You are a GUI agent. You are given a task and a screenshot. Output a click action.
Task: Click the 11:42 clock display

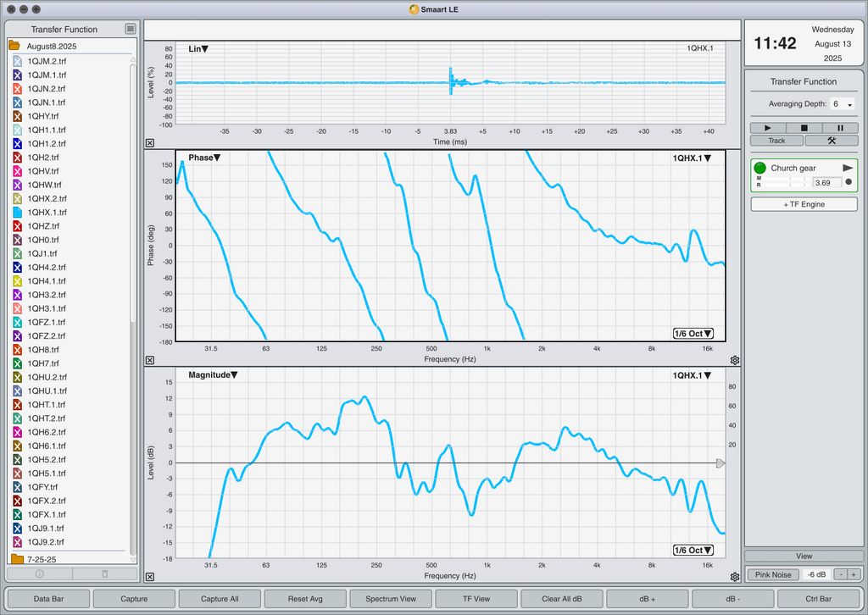(775, 43)
